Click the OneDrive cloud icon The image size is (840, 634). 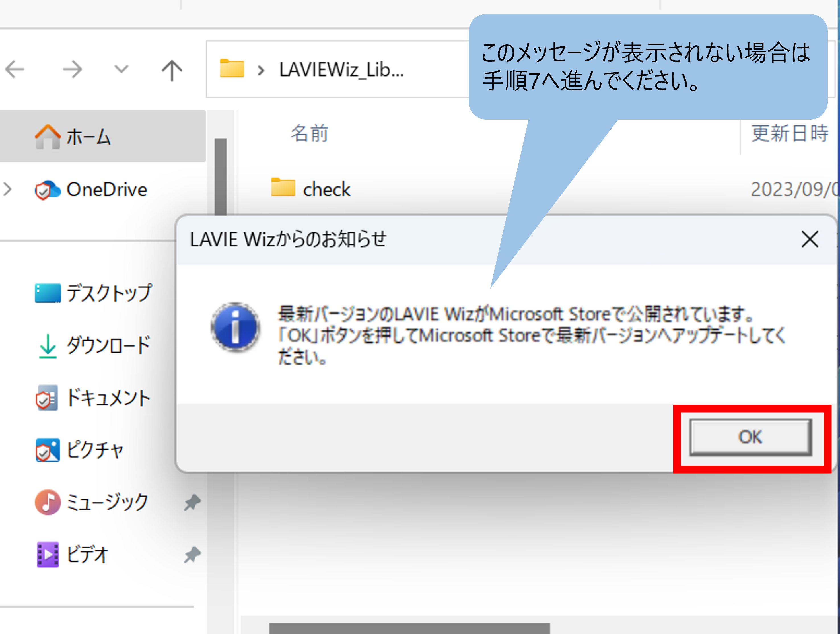click(x=48, y=190)
